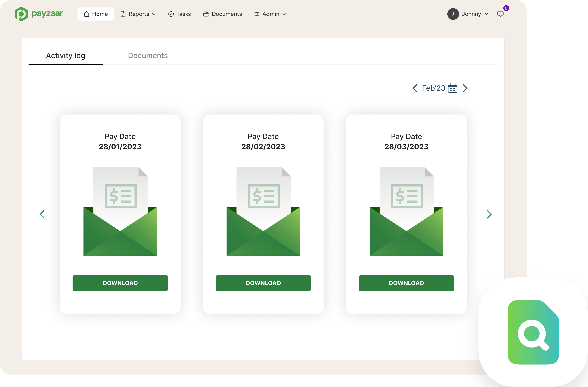588x387 pixels.
Task: Click the document search magnifier icon
Action: 533,332
